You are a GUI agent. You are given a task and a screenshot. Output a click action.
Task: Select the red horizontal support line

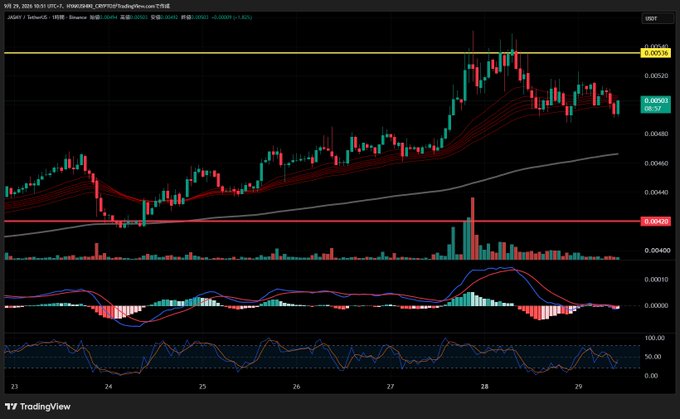(x=322, y=221)
